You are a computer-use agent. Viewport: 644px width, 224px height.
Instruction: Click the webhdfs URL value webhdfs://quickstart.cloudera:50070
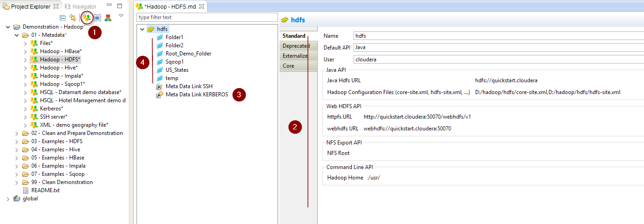407,129
